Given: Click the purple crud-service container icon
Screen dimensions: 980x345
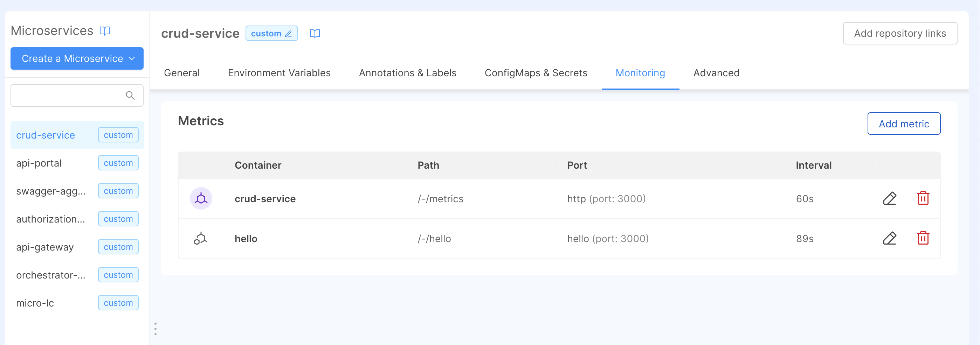Looking at the screenshot, I should (x=201, y=198).
